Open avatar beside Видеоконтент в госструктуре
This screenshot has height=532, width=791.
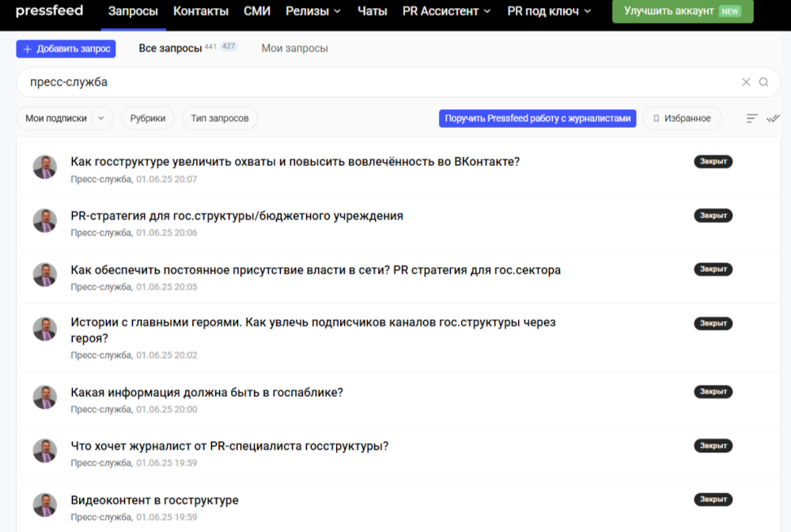(x=45, y=505)
